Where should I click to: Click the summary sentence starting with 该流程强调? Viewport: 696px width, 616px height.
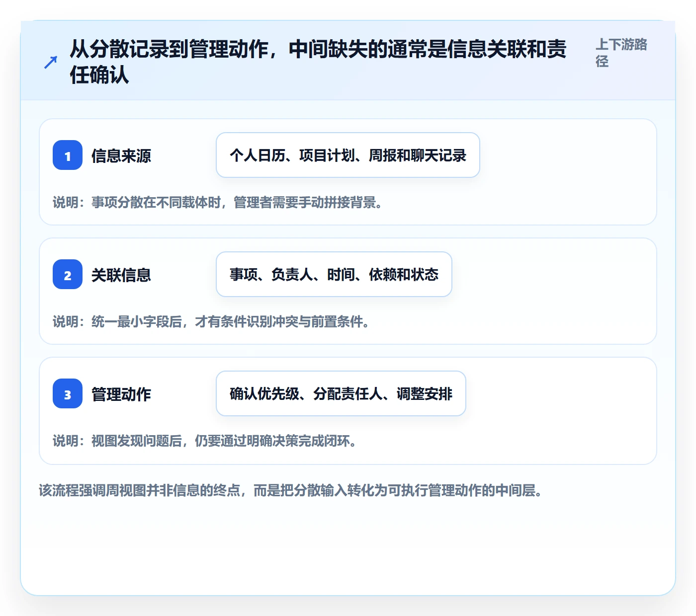[291, 490]
